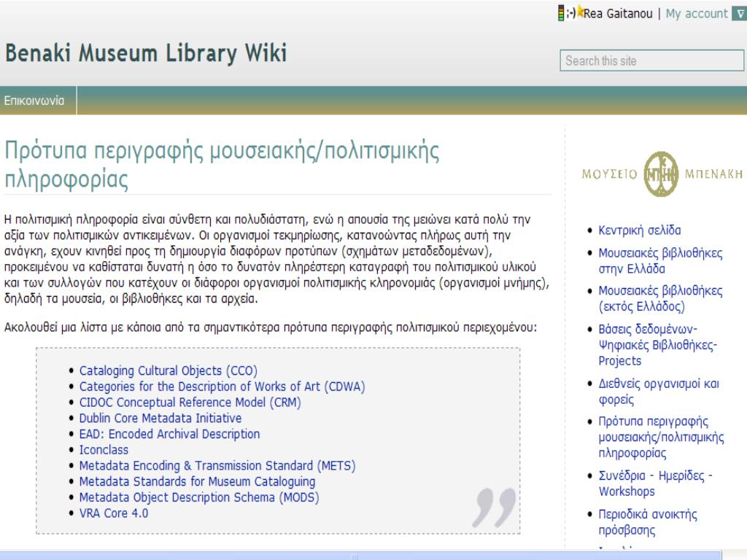Click the Benaki Museum logo image
The width and height of the screenshot is (747, 560).
(x=662, y=174)
